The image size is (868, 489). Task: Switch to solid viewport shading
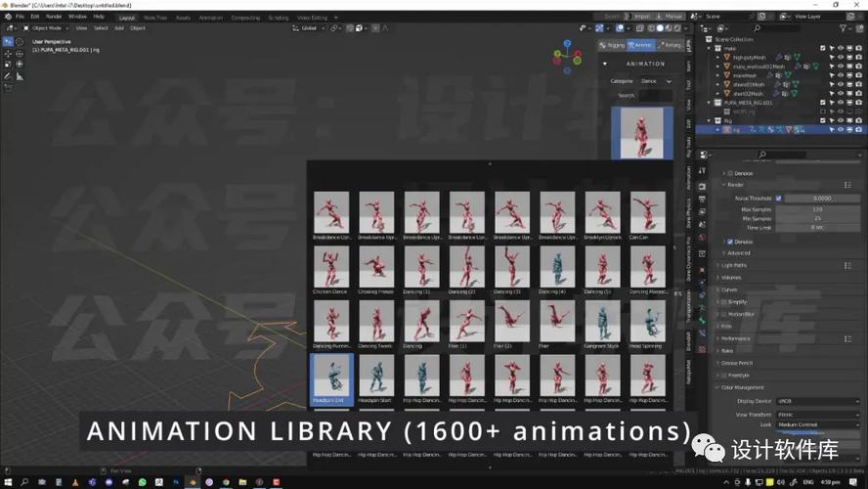[660, 28]
